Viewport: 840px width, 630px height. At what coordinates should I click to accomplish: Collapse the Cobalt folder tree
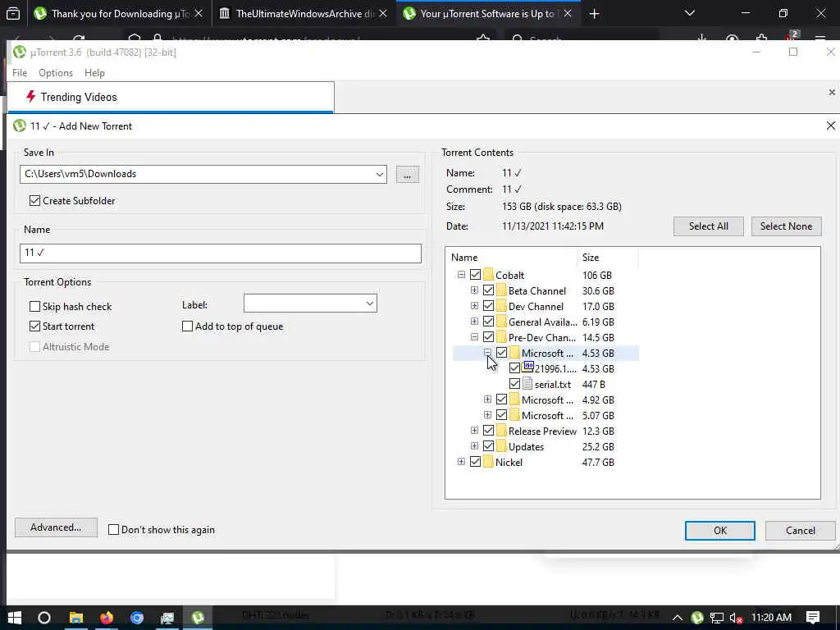(x=461, y=275)
